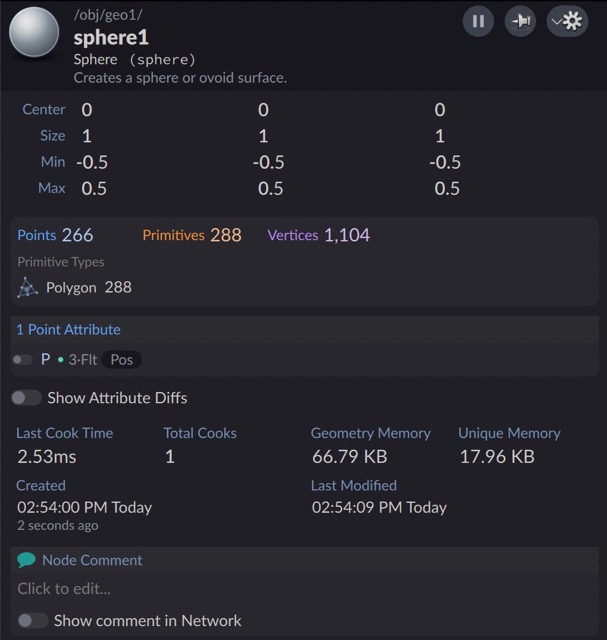Screen dimensions: 607x640
Task: Click the Last Cook Time value
Action: pyautogui.click(x=47, y=456)
